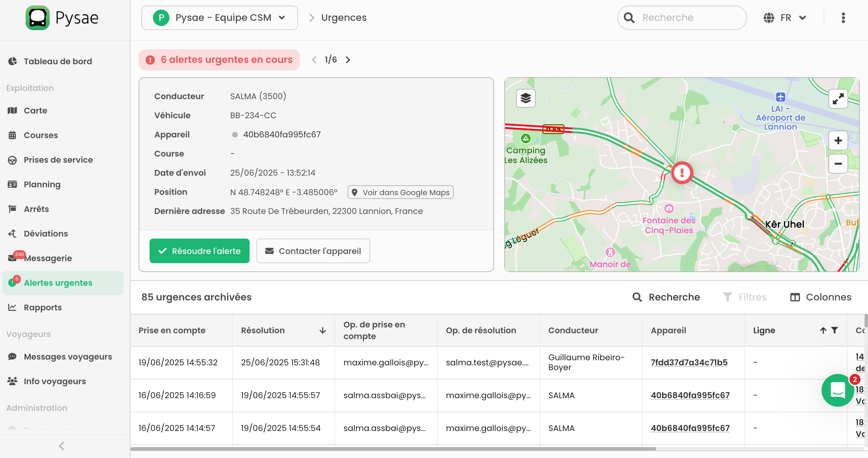The width and height of the screenshot is (868, 458).
Task: Expand map to fullscreen
Action: point(838,99)
